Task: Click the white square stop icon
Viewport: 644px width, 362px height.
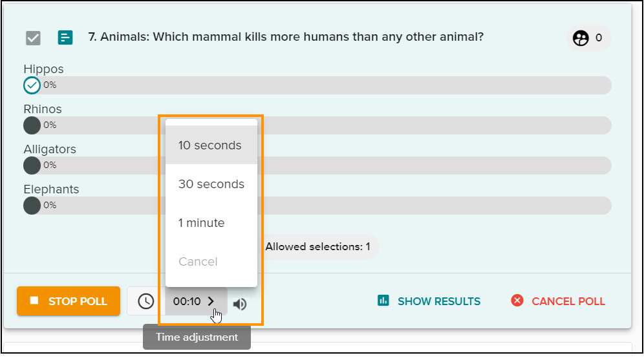Action: pyautogui.click(x=34, y=301)
